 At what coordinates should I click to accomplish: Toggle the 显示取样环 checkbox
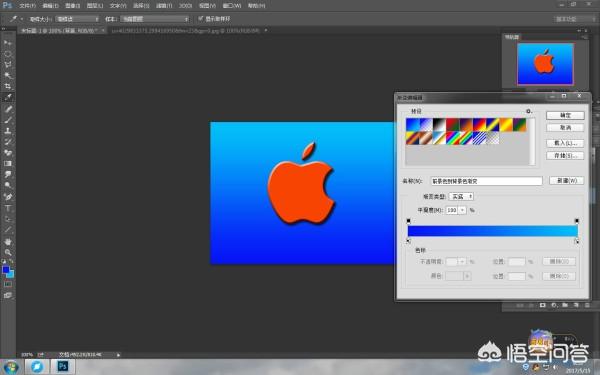click(200, 18)
